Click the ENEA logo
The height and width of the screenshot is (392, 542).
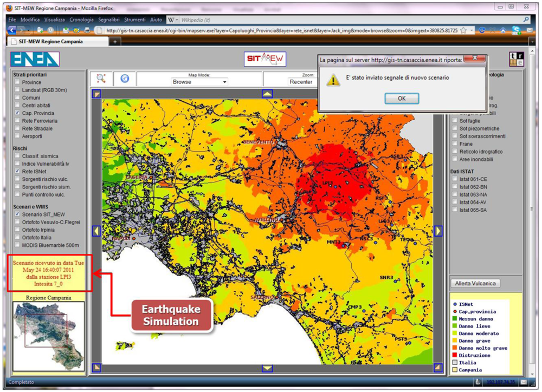coord(35,59)
